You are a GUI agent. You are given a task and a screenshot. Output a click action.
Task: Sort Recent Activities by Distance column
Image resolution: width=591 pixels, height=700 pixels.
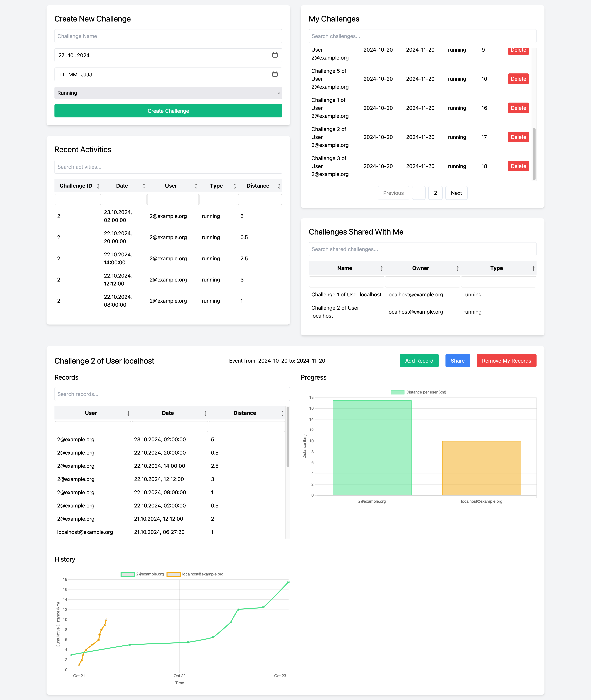tap(279, 186)
